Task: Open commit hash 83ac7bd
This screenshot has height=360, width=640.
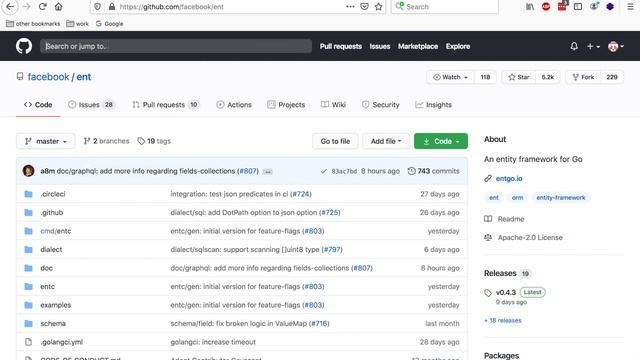Action: point(344,171)
